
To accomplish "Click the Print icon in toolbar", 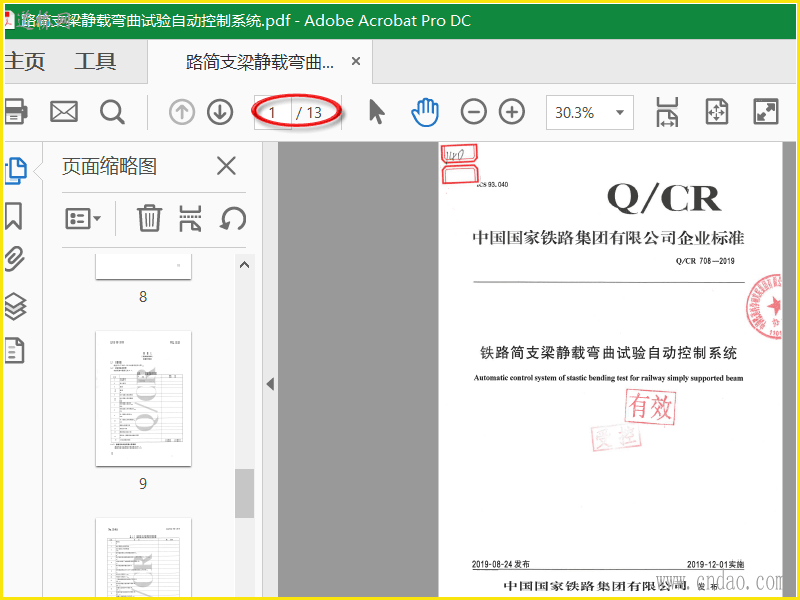I will (15, 111).
